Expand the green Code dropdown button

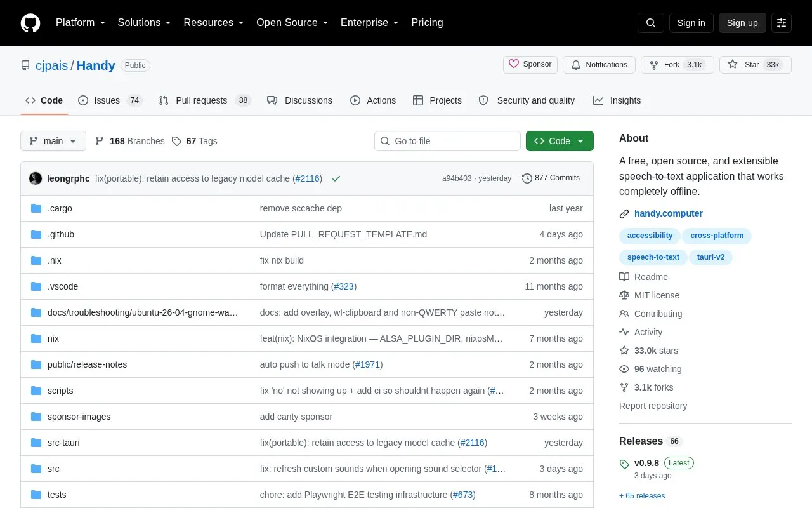point(560,141)
